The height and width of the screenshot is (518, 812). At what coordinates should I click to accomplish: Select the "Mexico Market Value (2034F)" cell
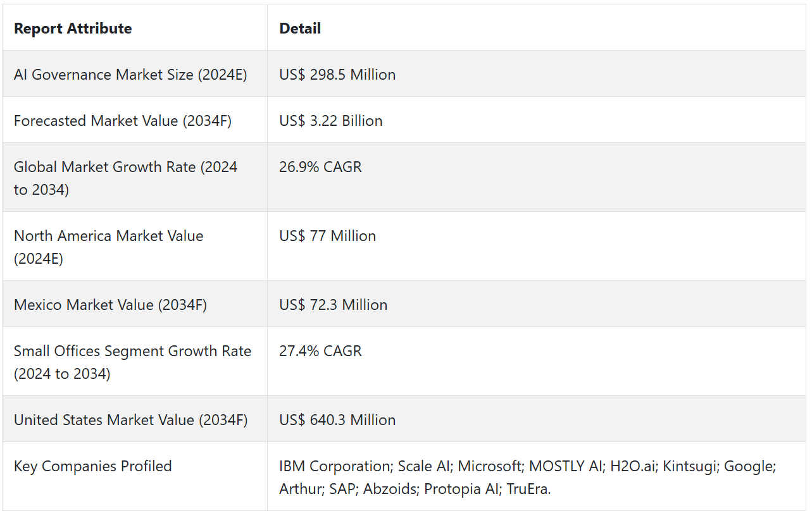pos(110,305)
